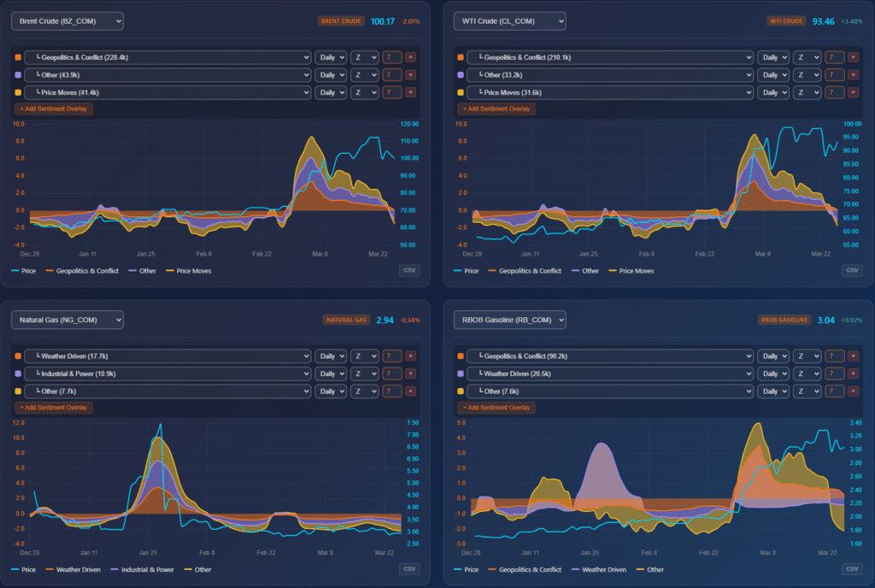875x588 pixels.
Task: Toggle the Price Moves legend in Brent Crude chart
Action: [189, 271]
